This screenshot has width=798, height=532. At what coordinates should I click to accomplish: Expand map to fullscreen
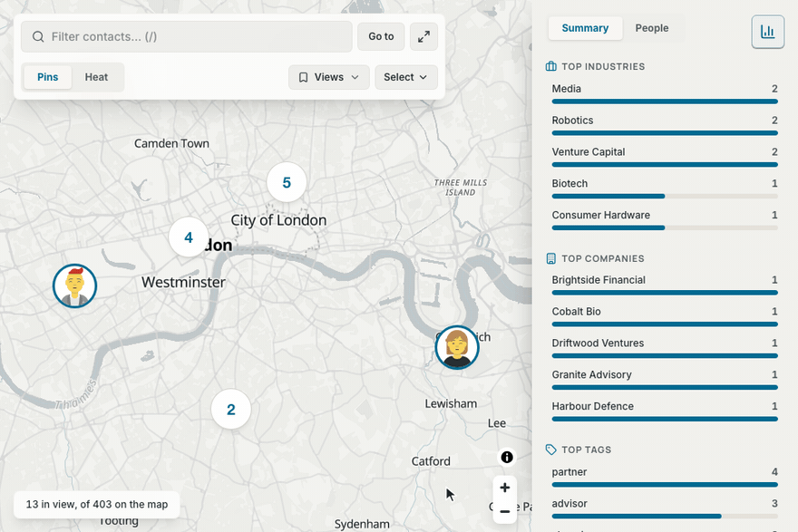424,36
